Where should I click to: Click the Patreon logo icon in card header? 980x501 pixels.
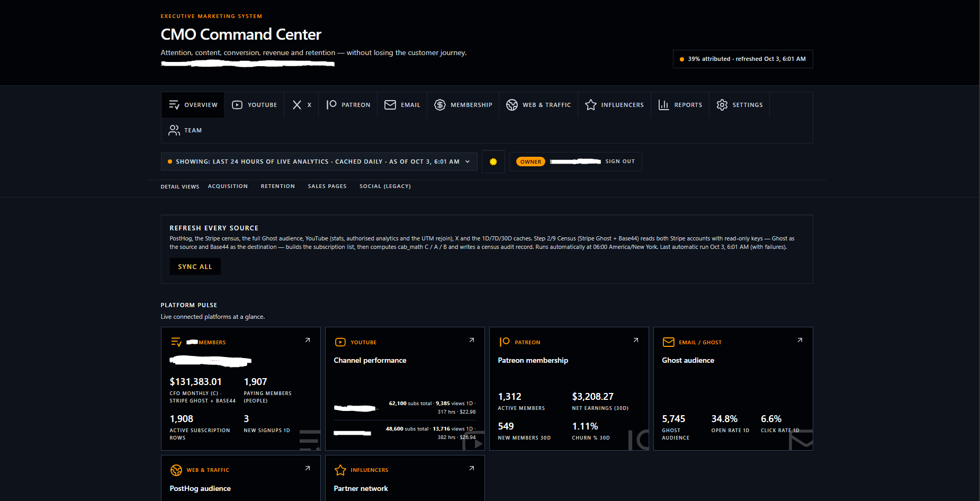coord(505,342)
